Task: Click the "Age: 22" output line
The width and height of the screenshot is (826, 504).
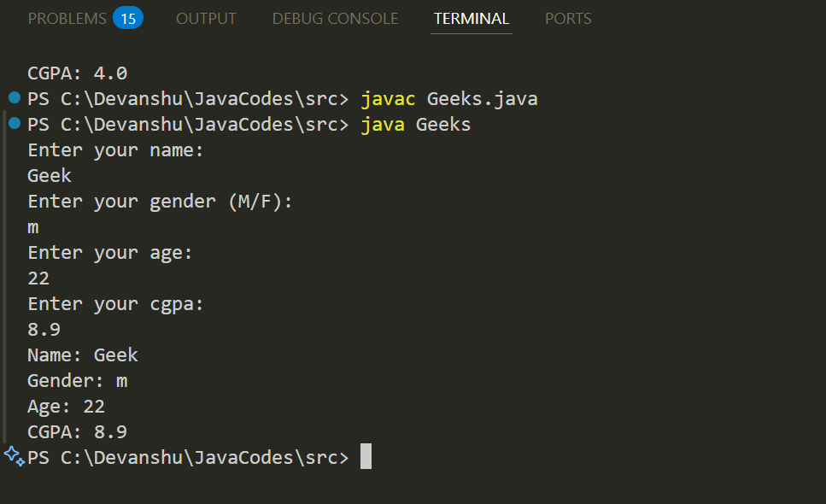Action: click(x=66, y=407)
